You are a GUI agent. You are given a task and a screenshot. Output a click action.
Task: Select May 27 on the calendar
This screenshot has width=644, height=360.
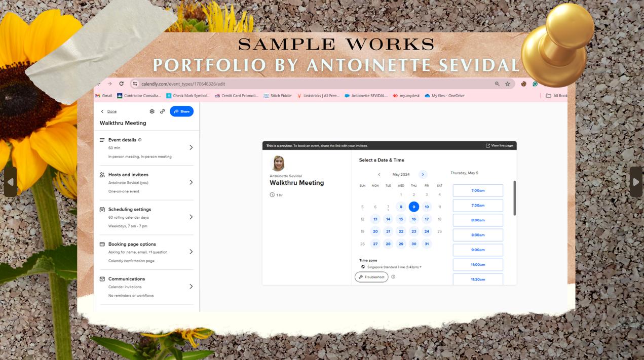(x=375, y=244)
